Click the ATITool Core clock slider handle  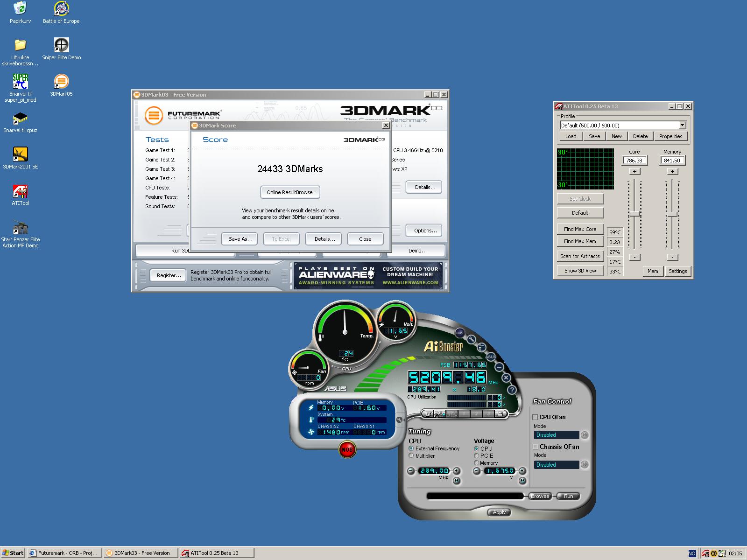coord(634,214)
